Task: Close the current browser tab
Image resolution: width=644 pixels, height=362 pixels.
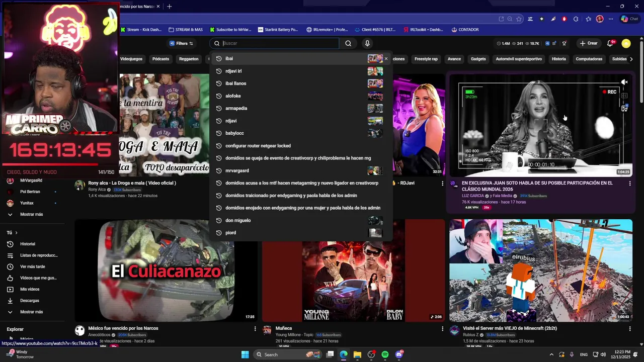Action: click(158, 7)
